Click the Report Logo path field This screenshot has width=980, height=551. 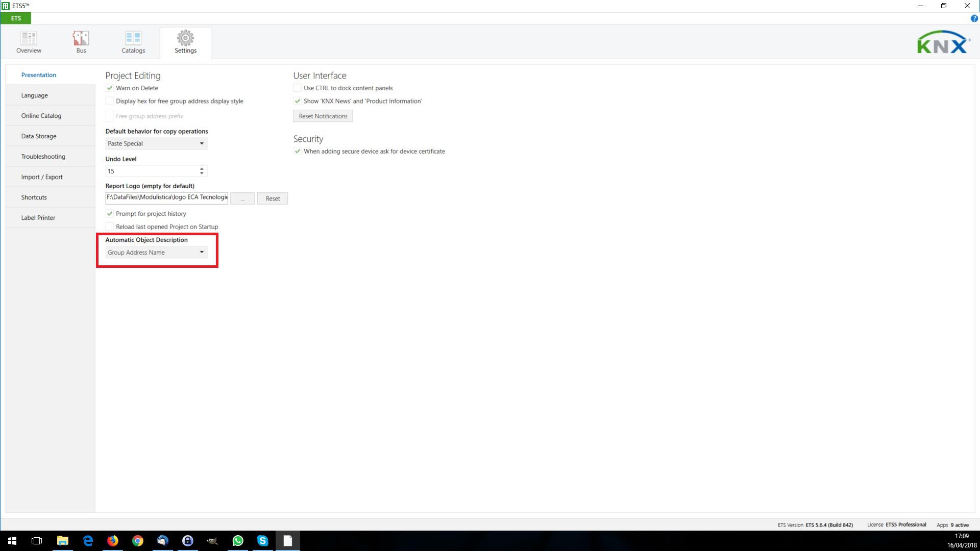[166, 197]
